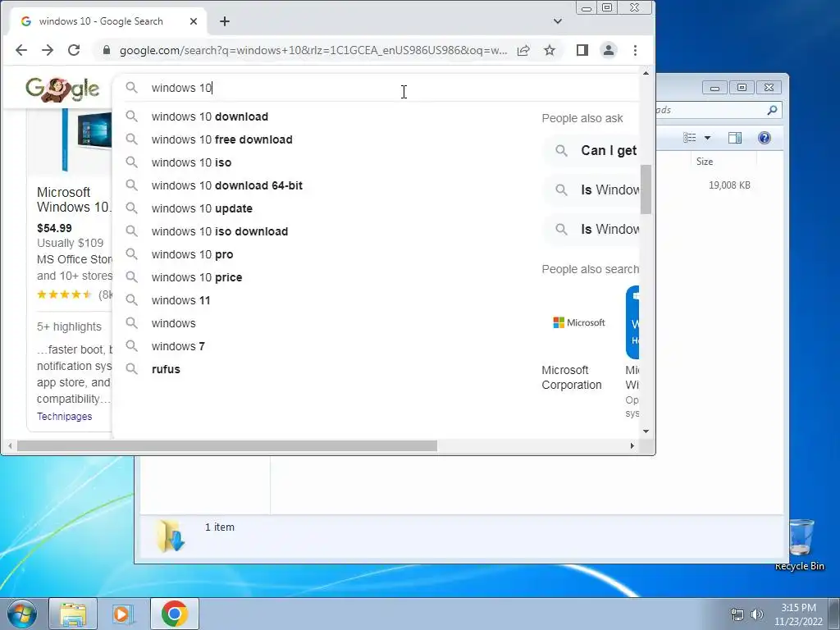Click the Microsoft Corporation logo thumbnail

pyautogui.click(x=579, y=322)
